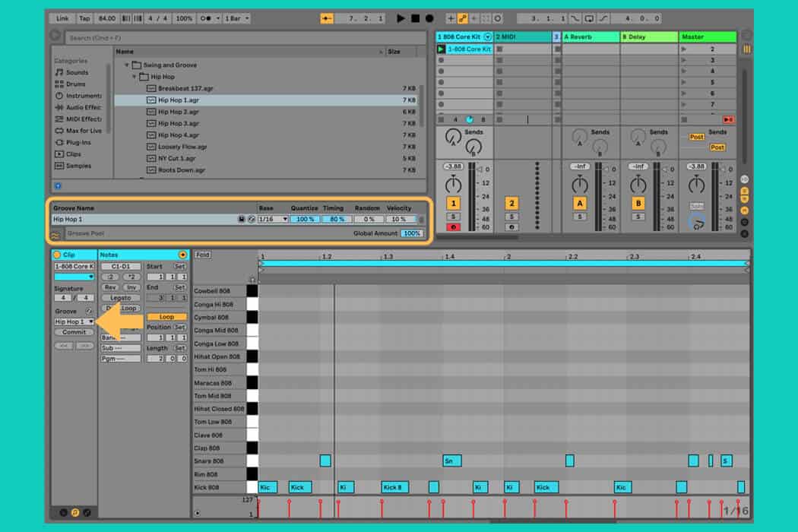Viewport: 798px width, 532px height.
Task: Click the Fold button in the note editor
Action: [x=203, y=255]
